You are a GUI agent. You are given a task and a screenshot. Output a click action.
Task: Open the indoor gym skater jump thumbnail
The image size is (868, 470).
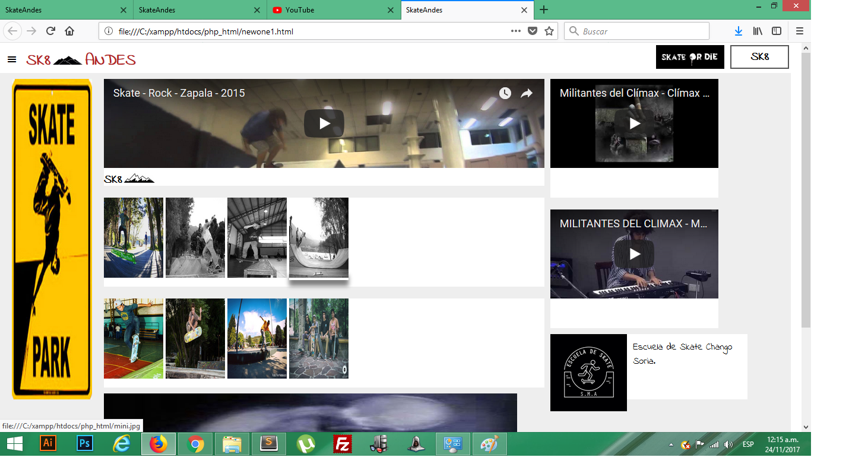134,338
